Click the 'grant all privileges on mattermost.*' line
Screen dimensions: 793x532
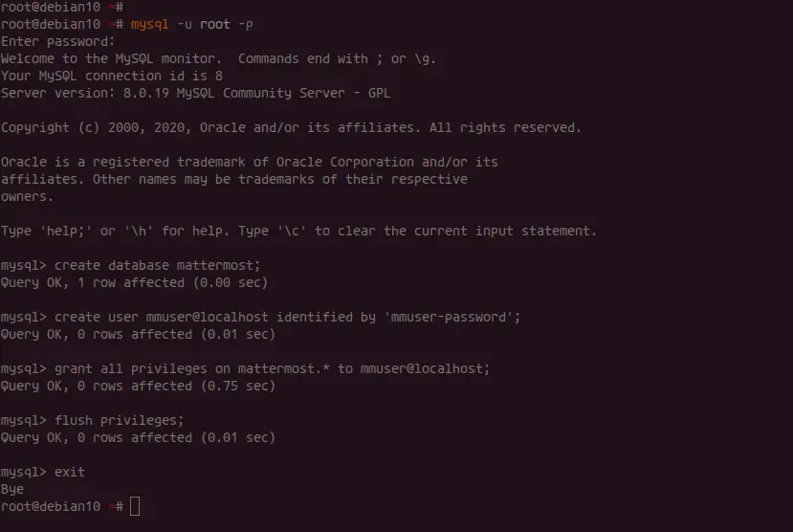pyautogui.click(x=245, y=368)
